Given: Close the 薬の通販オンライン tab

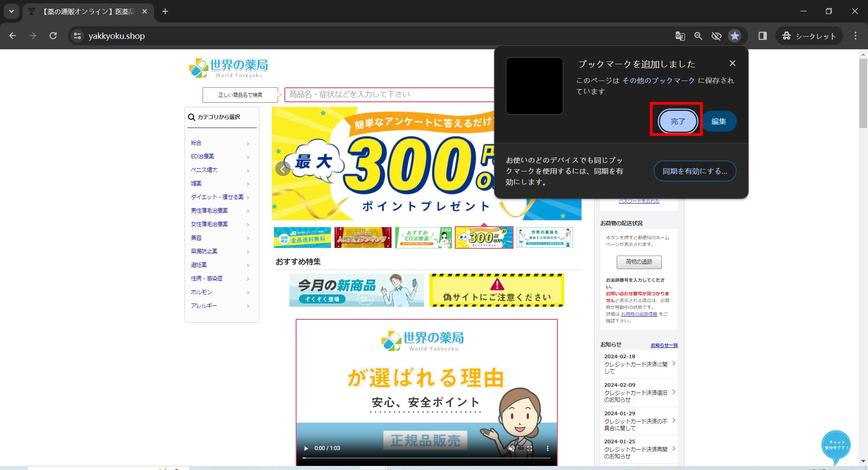Looking at the screenshot, I should click(145, 11).
